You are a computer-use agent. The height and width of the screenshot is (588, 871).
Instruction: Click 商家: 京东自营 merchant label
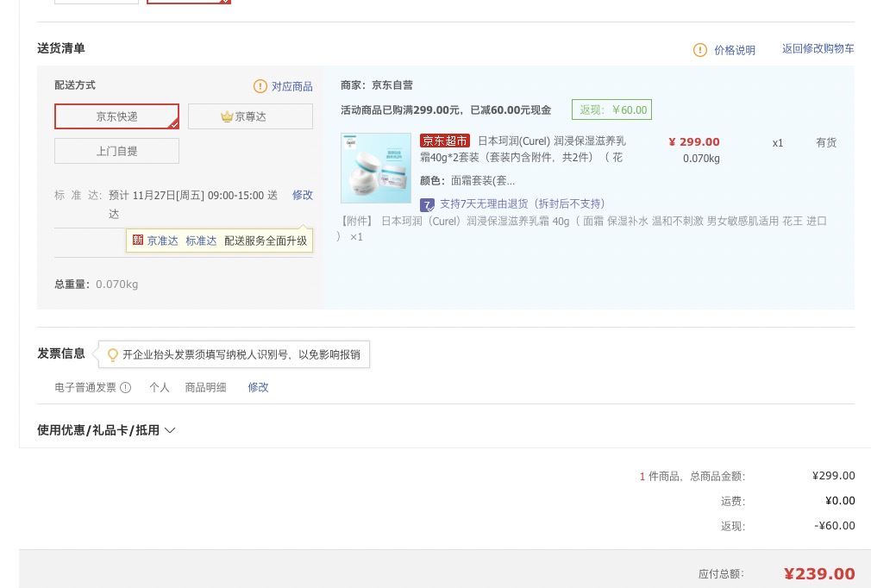point(377,85)
